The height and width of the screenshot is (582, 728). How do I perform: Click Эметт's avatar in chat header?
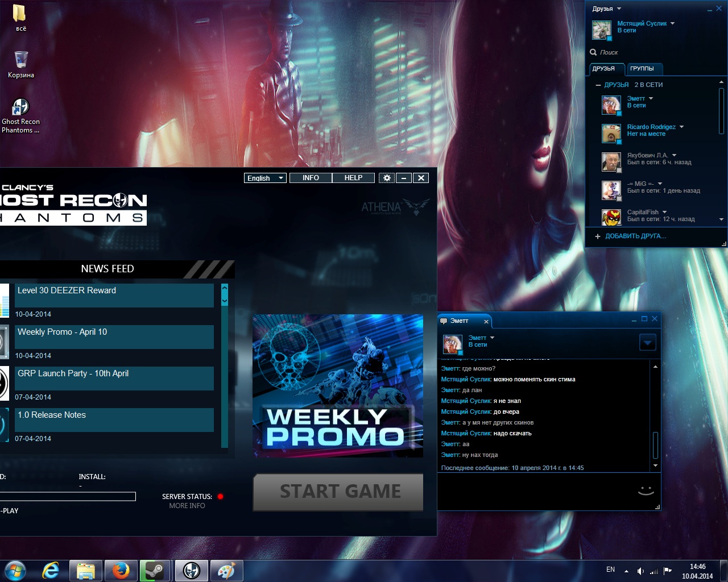click(453, 344)
